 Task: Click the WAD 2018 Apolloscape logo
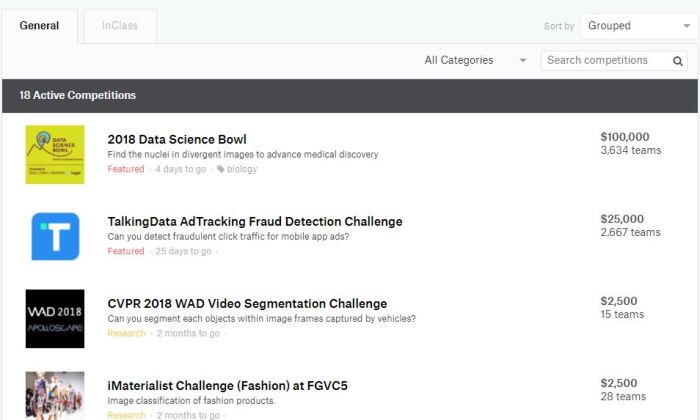point(55,318)
